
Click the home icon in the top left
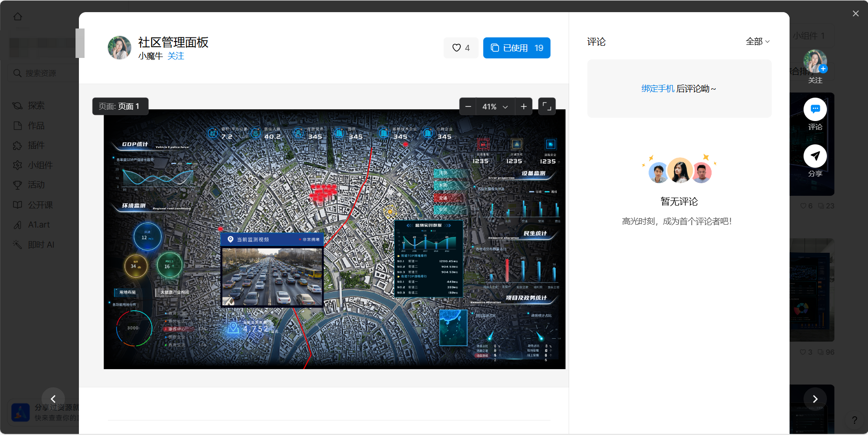point(18,16)
